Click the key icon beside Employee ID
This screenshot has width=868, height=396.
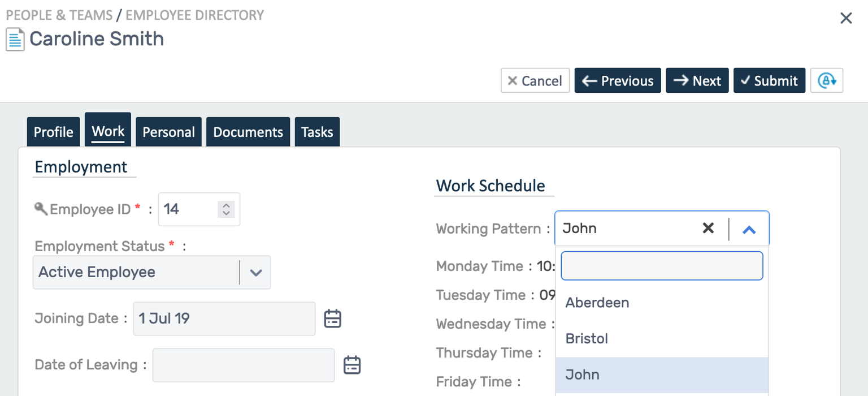pos(40,209)
